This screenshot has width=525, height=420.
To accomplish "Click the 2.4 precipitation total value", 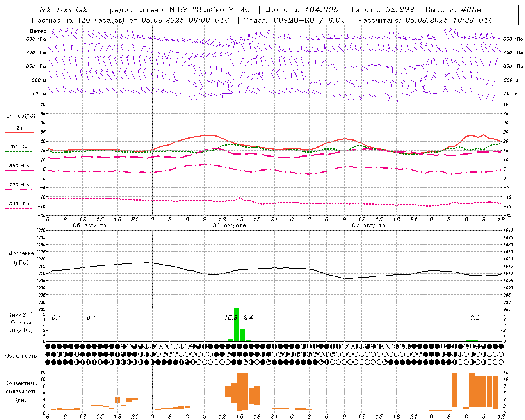I will (248, 318).
